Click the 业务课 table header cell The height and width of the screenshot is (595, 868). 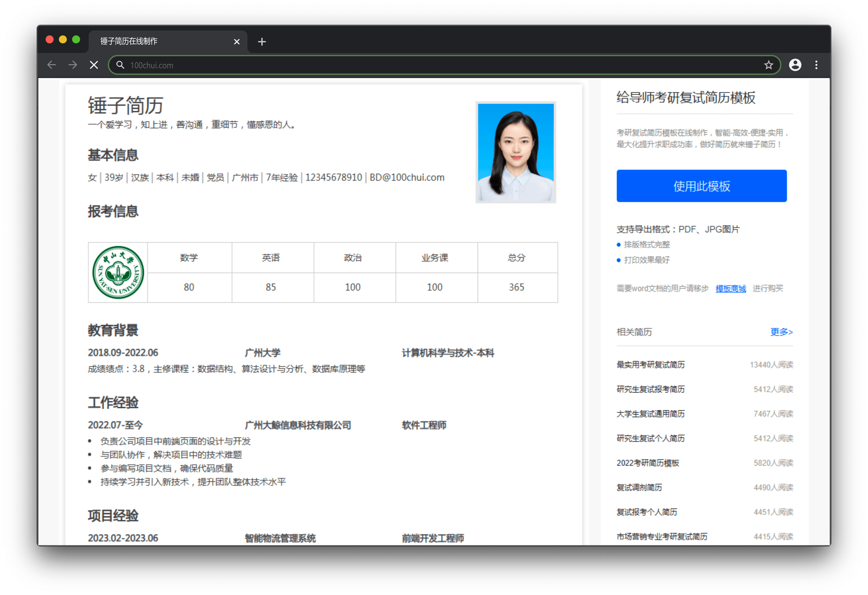(437, 257)
